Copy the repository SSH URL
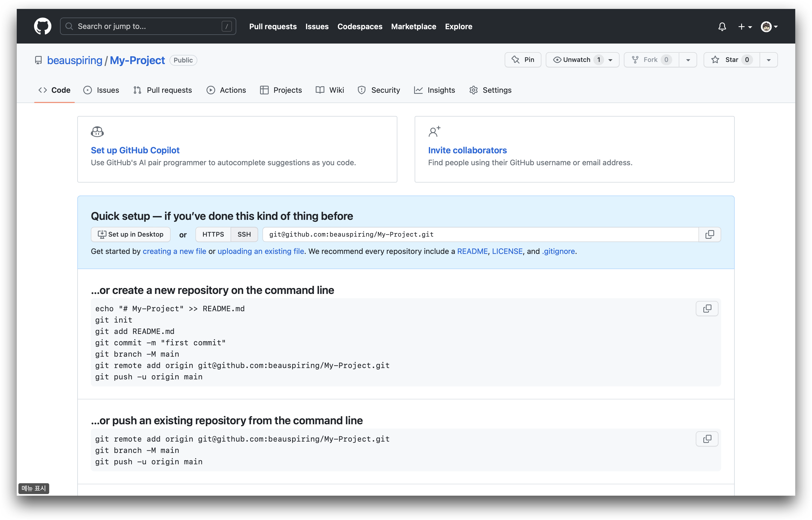The image size is (812, 520). tap(709, 234)
